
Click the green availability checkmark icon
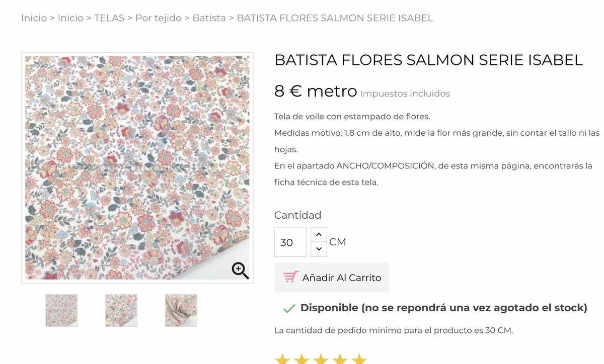tap(289, 308)
